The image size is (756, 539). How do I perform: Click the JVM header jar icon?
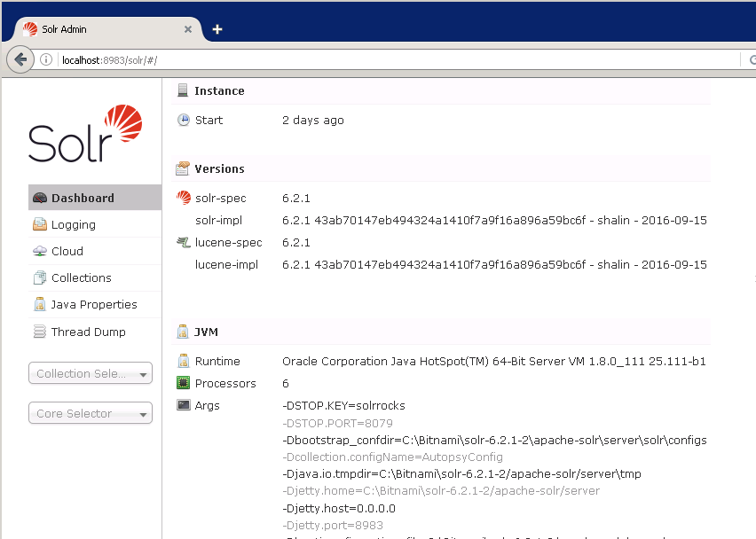coord(183,332)
